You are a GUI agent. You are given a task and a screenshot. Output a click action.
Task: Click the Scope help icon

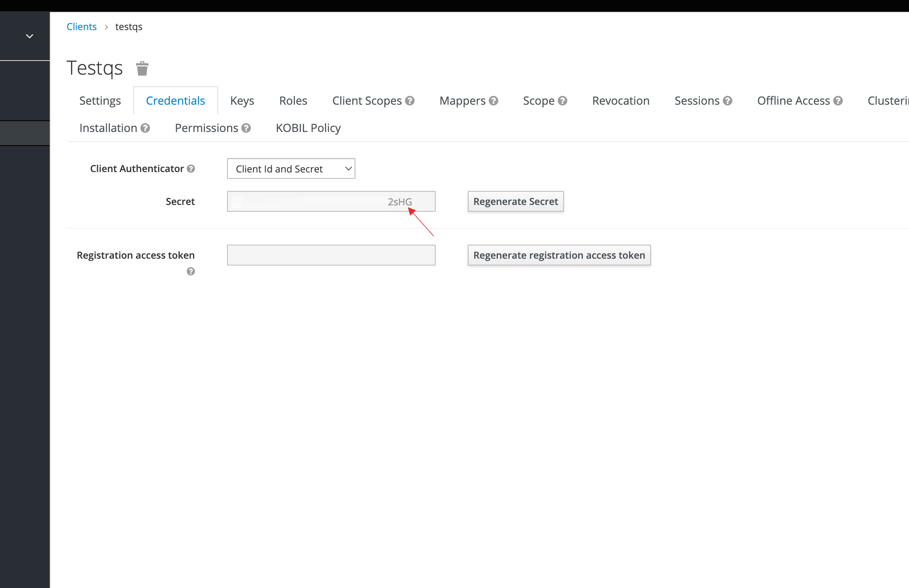562,100
